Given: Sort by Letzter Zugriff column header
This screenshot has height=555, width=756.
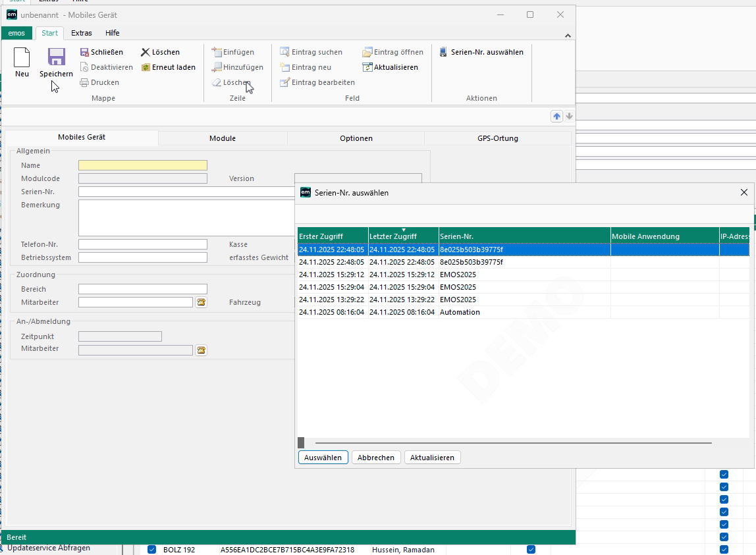Looking at the screenshot, I should click(x=403, y=236).
